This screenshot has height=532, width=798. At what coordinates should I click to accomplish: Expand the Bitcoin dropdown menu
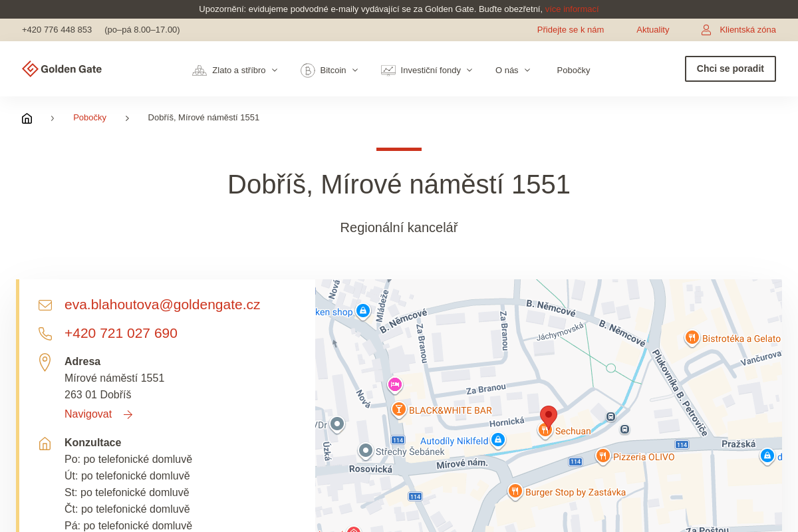(x=330, y=70)
